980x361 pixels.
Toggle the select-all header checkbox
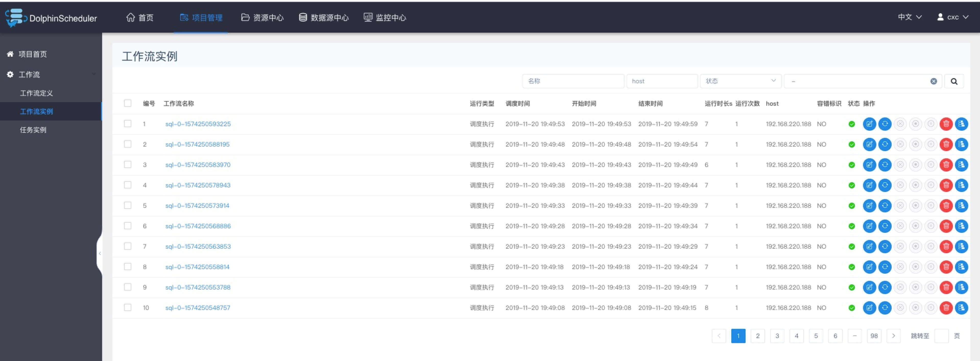[x=128, y=103]
